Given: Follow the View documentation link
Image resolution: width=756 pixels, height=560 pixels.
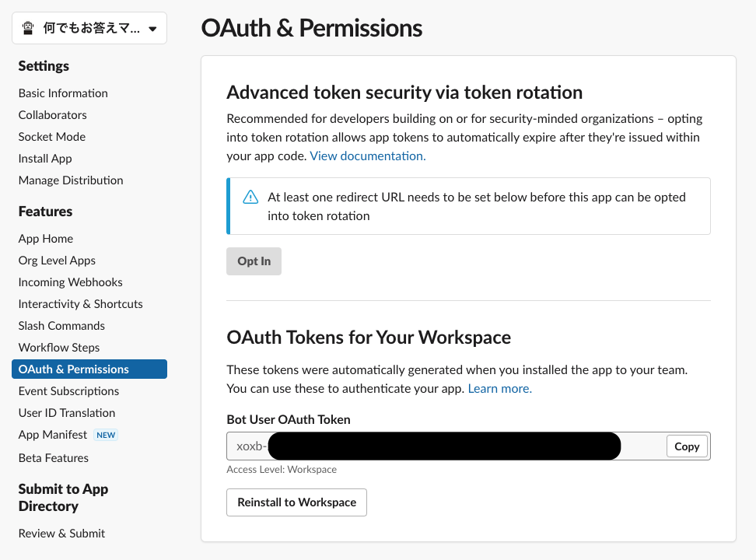Looking at the screenshot, I should 368,156.
